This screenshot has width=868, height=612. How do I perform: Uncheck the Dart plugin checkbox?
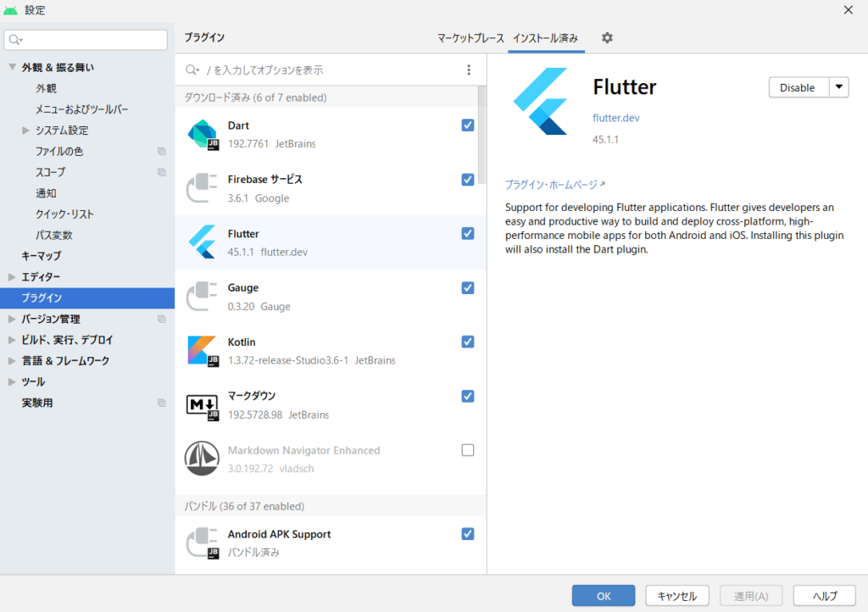click(468, 125)
